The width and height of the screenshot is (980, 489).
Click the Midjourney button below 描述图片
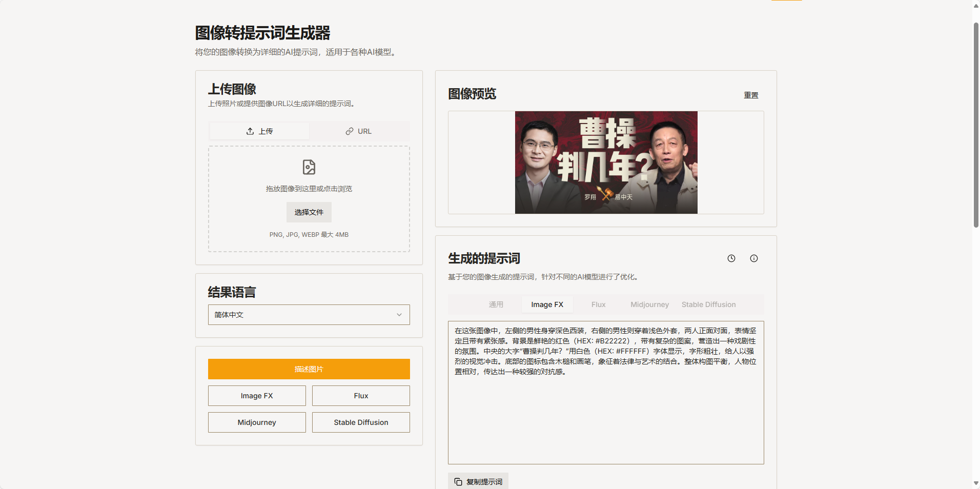257,422
